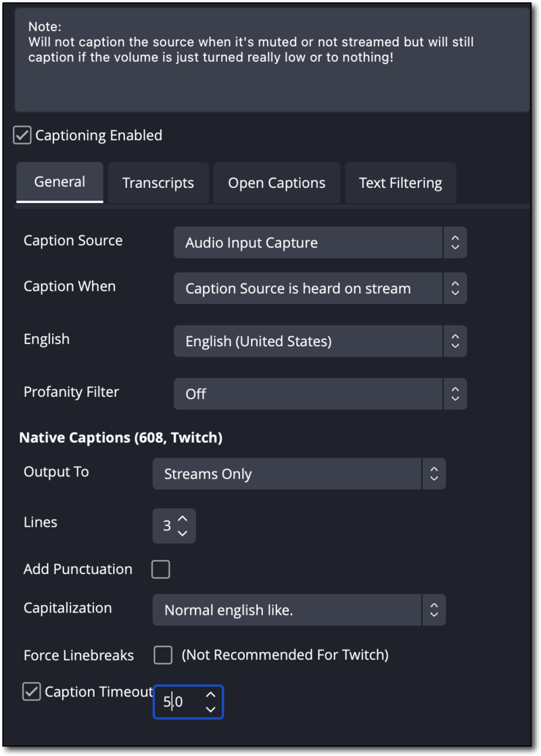
Task: Increase Caption Timeout with up arrow
Action: [211, 694]
